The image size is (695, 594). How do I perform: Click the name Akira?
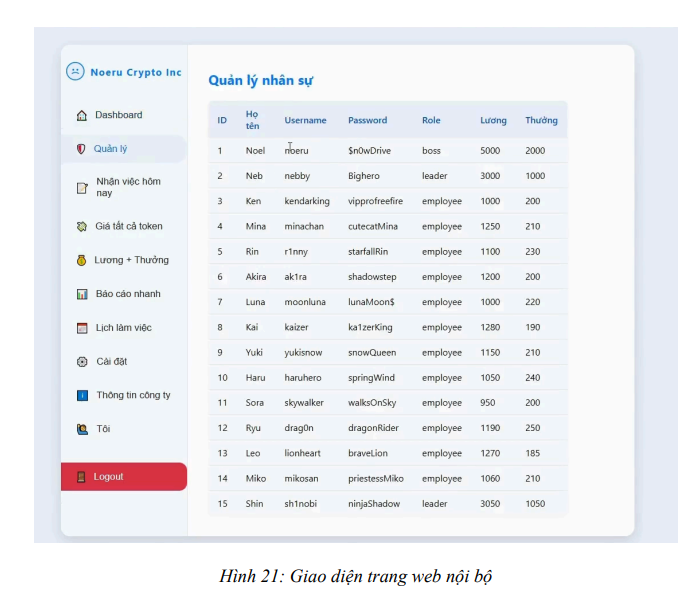256,277
